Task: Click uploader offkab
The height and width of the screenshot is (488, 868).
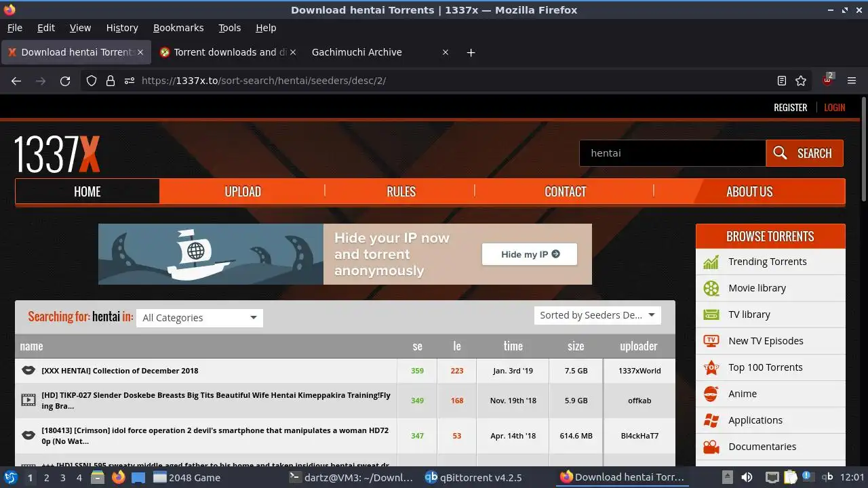Action: [x=639, y=401]
